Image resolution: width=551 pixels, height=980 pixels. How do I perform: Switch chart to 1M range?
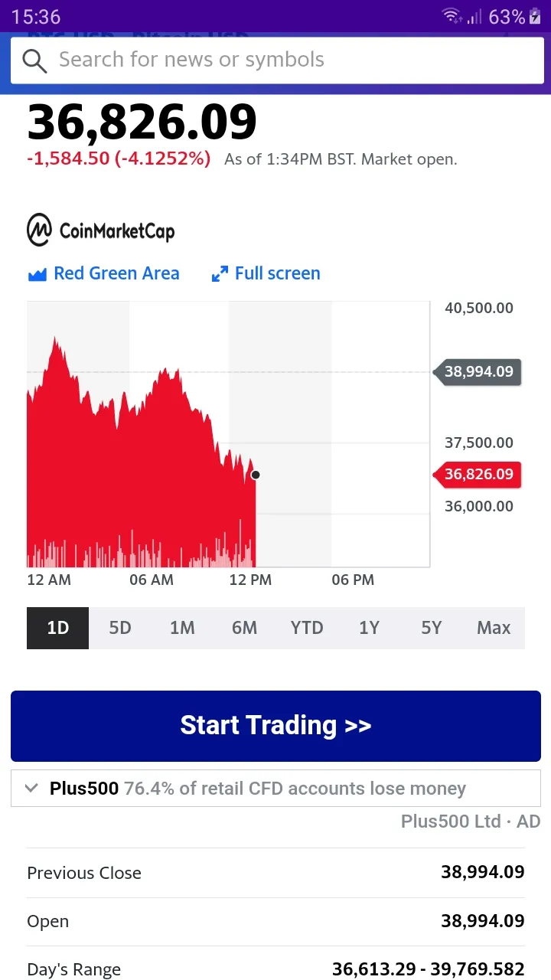182,628
